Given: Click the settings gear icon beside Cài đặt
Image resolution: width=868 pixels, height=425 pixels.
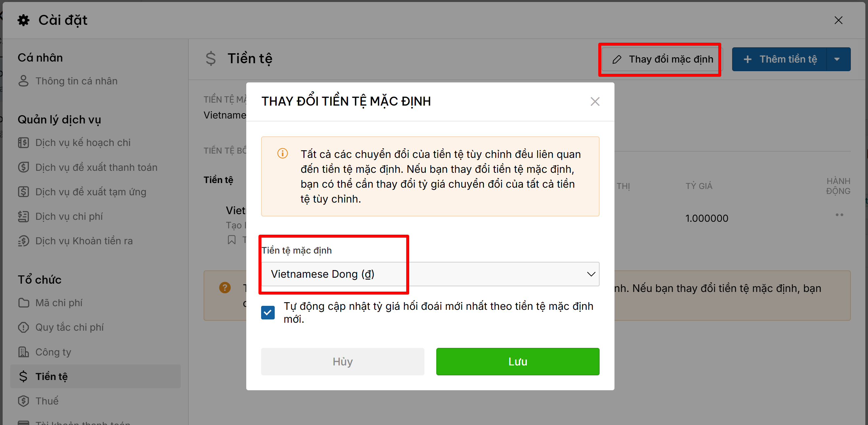Looking at the screenshot, I should pyautogui.click(x=23, y=20).
